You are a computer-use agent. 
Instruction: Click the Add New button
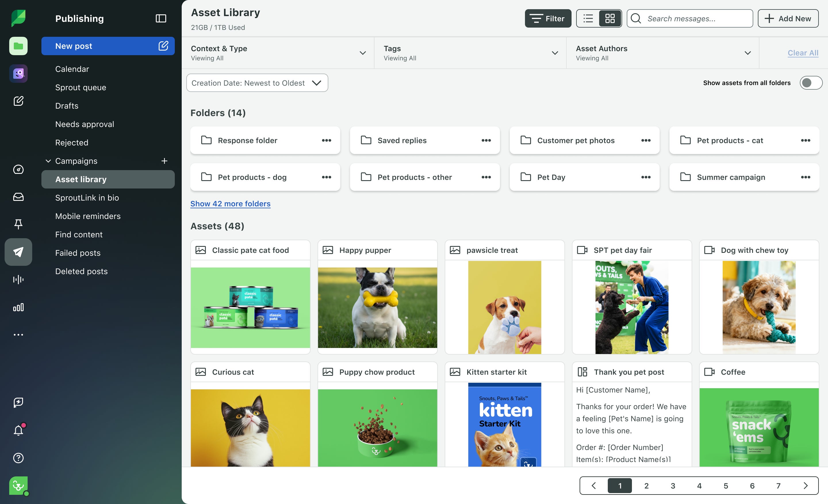[788, 18]
